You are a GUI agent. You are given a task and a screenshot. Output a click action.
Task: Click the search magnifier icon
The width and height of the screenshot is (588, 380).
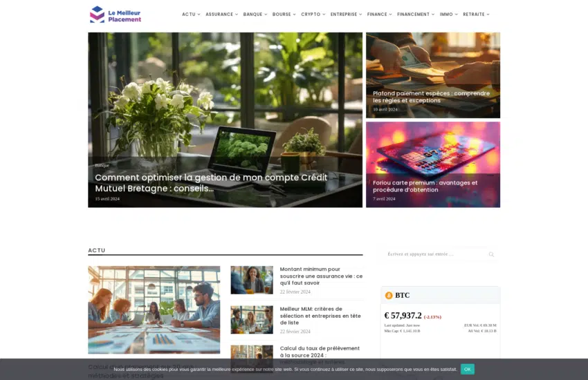point(491,254)
